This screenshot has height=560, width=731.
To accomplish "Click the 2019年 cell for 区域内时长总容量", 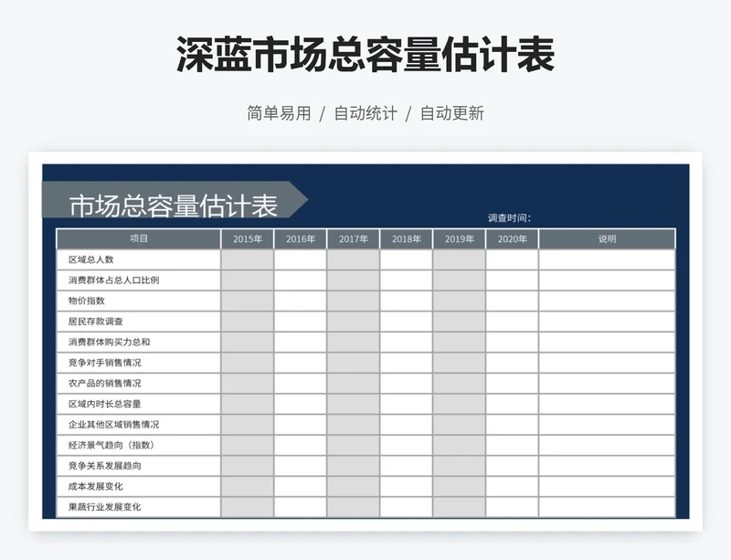I will coord(460,404).
